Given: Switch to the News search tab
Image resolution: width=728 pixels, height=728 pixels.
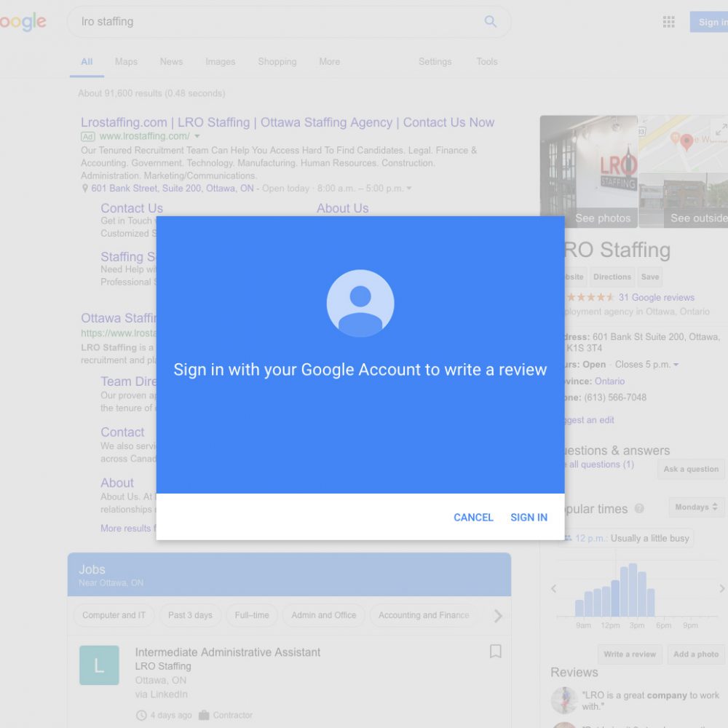Looking at the screenshot, I should pyautogui.click(x=171, y=62).
